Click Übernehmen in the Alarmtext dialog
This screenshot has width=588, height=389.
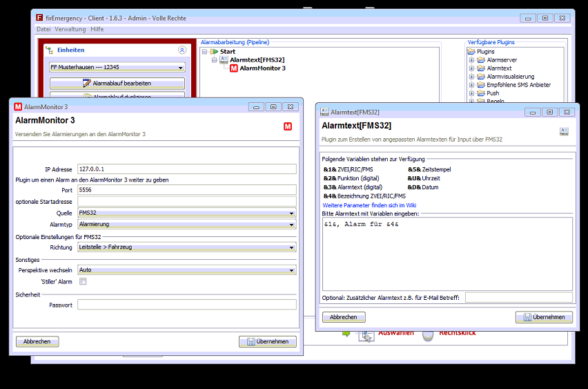(544, 317)
